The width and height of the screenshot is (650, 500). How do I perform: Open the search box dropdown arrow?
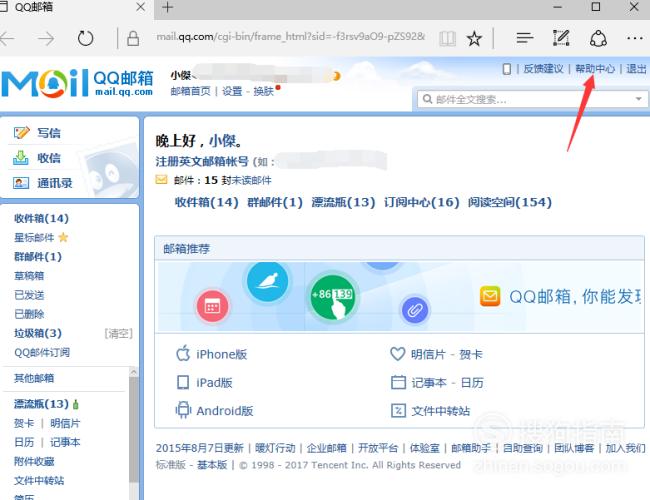pos(638,99)
